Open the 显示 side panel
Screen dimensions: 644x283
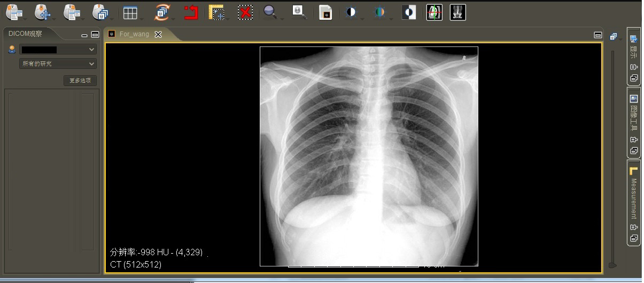(634, 48)
